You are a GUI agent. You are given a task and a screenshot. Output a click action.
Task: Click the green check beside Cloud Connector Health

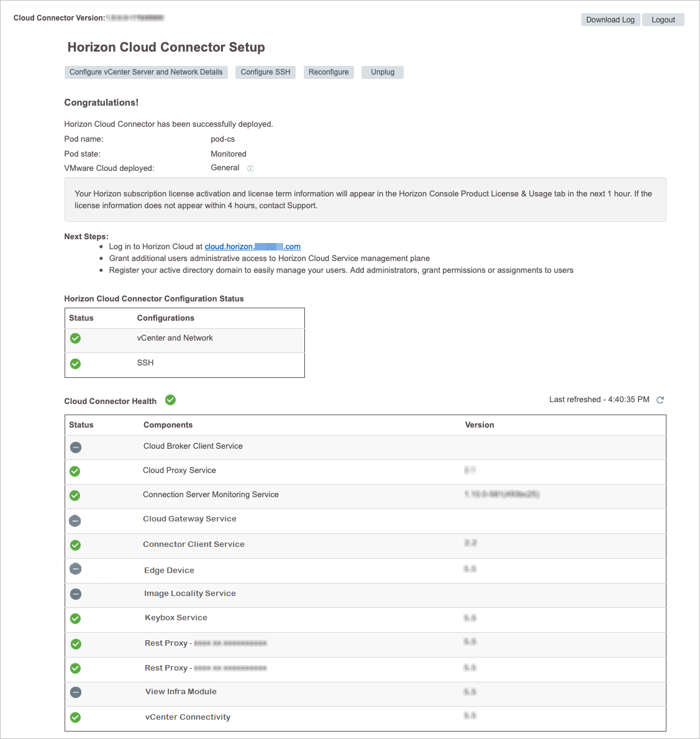click(x=171, y=400)
